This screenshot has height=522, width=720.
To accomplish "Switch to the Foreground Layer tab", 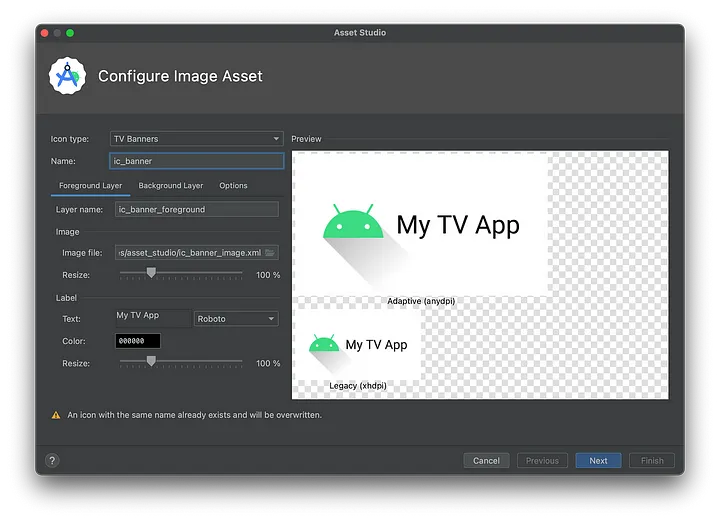I will [90, 185].
